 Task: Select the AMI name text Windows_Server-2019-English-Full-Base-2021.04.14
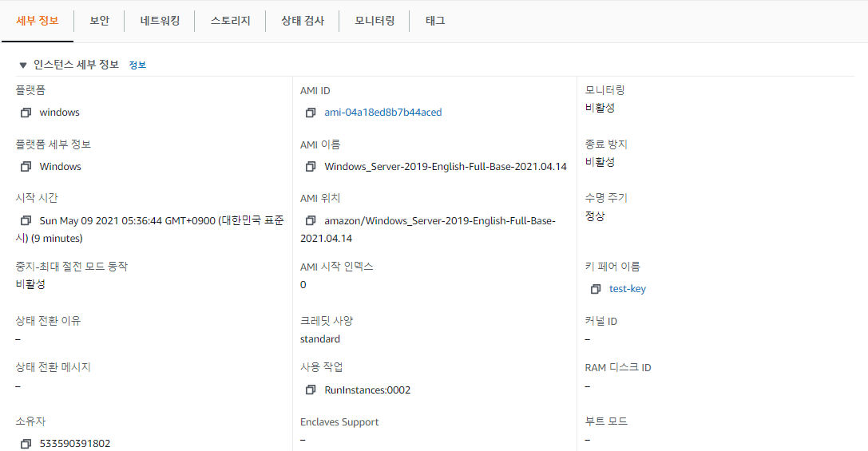pos(446,167)
